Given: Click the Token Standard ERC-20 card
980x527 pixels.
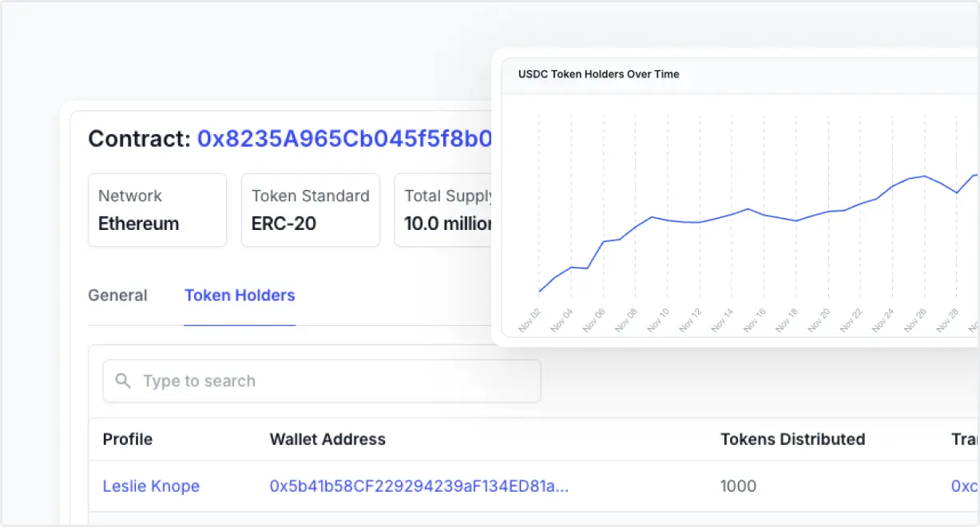Looking at the screenshot, I should coord(311,210).
